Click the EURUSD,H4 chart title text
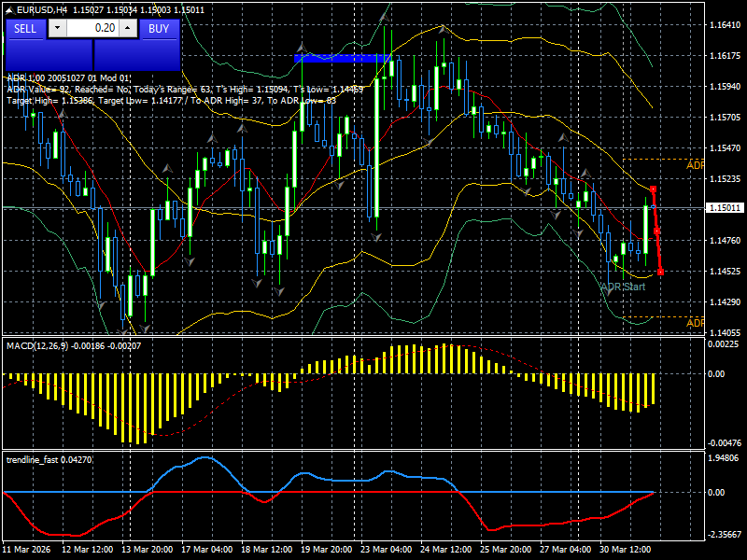The width and height of the screenshot is (747, 560). [41, 9]
